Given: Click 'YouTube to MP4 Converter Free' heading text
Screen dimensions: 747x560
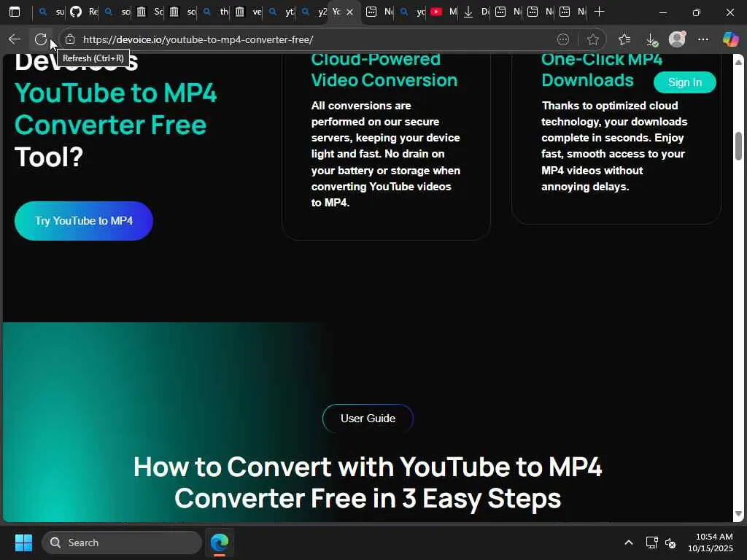Looking at the screenshot, I should tap(116, 109).
